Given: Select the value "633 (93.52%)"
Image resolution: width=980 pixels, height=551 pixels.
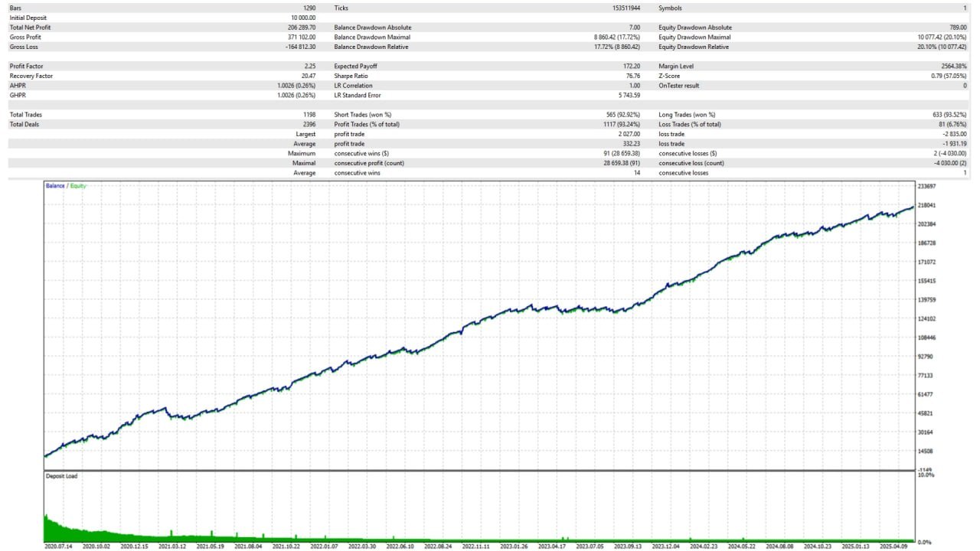Looking at the screenshot, I should click(950, 115).
